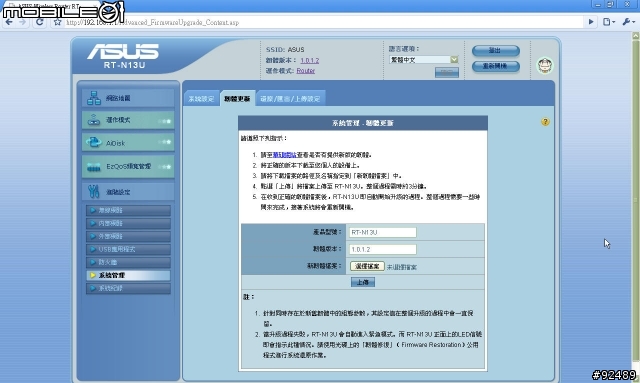Open the firmware version 1.0.1.2 link
This screenshot has width=640, height=383.
click(x=310, y=60)
